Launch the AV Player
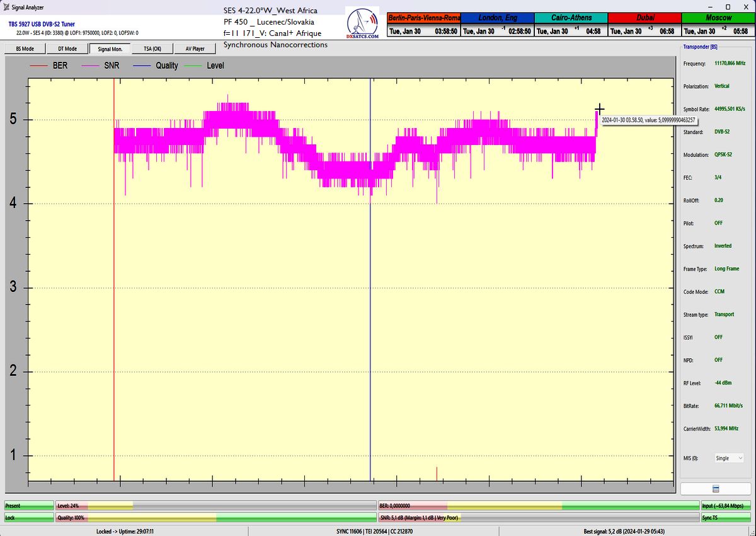This screenshot has width=756, height=536. coord(195,49)
